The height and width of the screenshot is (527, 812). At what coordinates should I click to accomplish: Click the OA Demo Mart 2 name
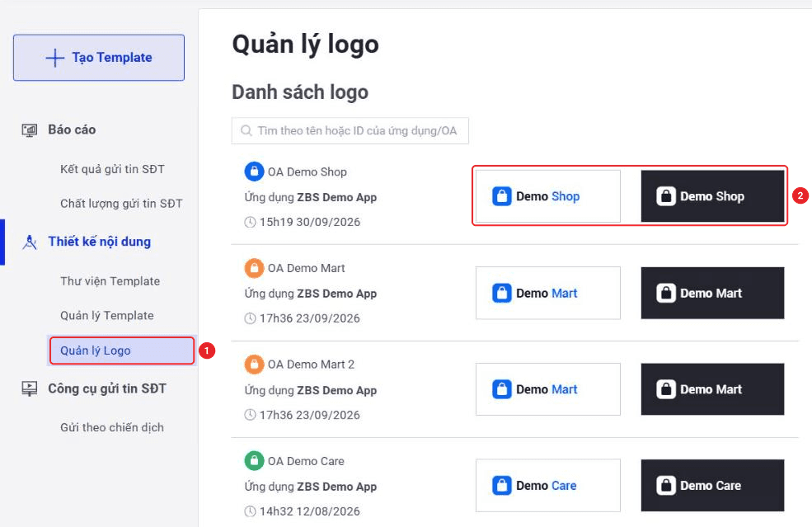coord(311,365)
